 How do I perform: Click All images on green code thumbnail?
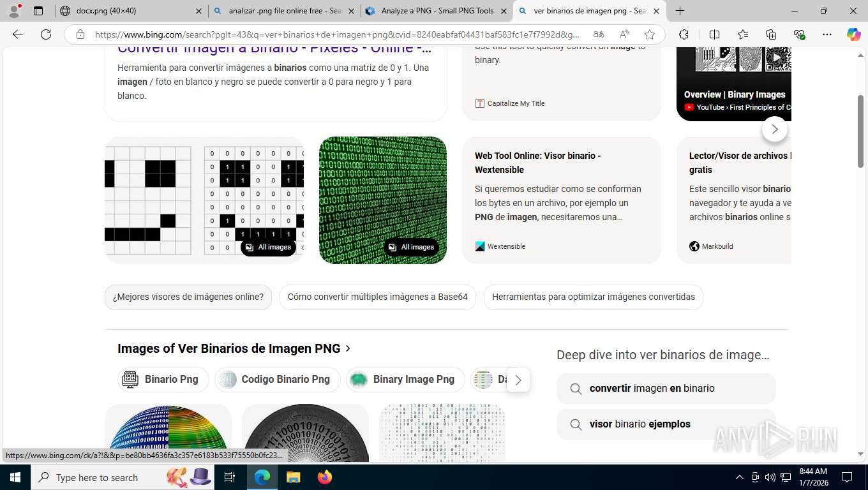point(411,247)
